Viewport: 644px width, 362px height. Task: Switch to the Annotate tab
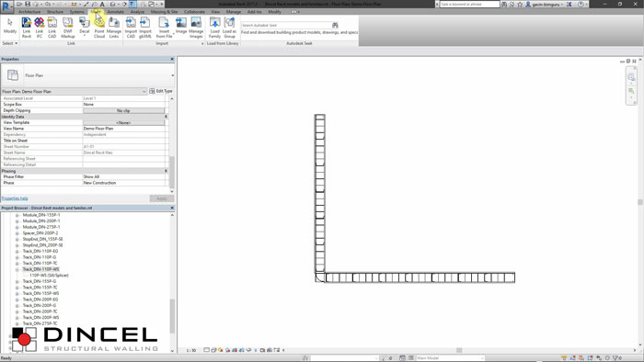[115, 12]
